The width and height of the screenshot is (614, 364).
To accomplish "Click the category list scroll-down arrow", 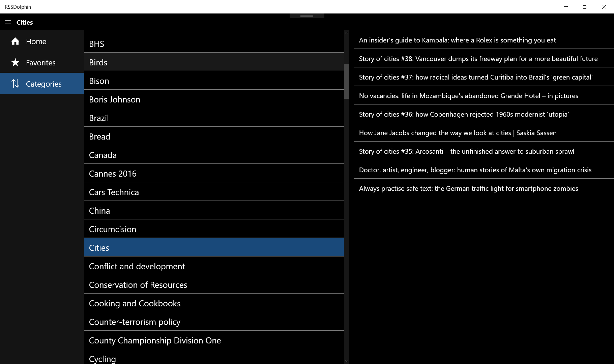I will [346, 361].
